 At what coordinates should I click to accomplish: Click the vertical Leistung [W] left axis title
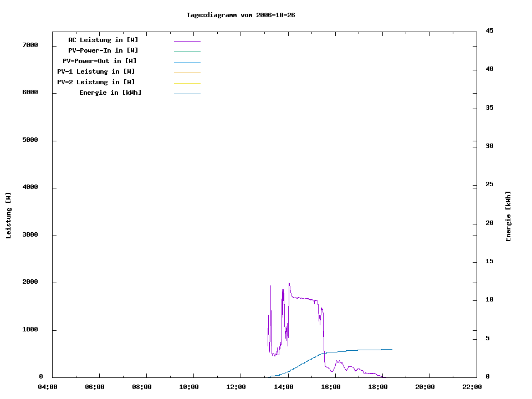coord(8,216)
